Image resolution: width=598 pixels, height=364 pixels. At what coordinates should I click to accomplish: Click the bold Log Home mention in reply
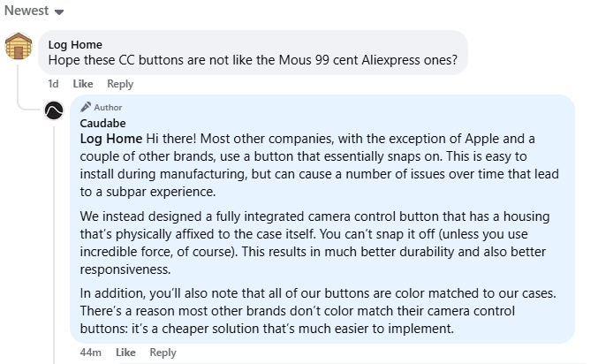click(x=111, y=139)
